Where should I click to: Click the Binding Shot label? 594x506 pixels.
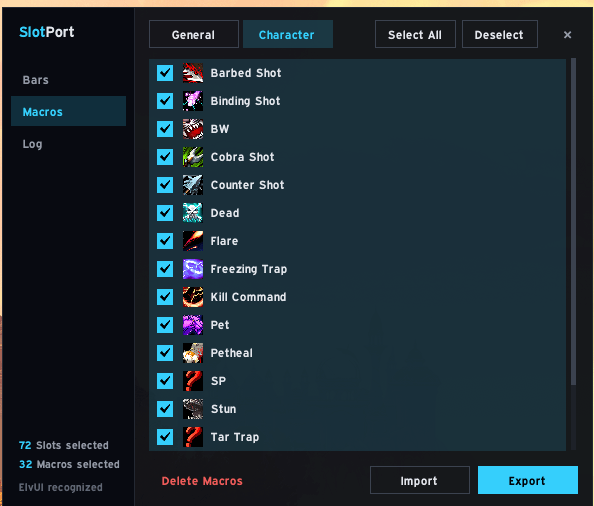pyautogui.click(x=245, y=101)
